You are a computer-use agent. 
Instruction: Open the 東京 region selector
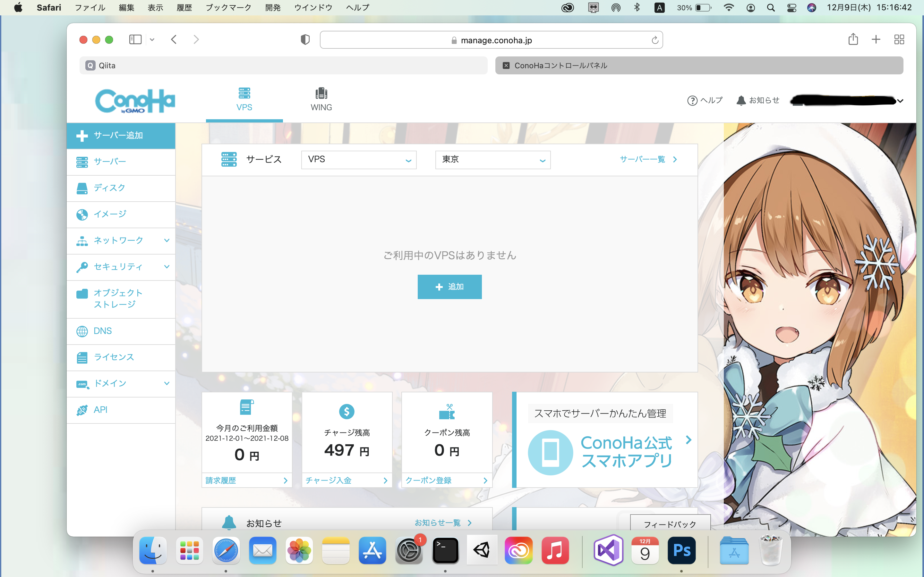click(x=492, y=160)
